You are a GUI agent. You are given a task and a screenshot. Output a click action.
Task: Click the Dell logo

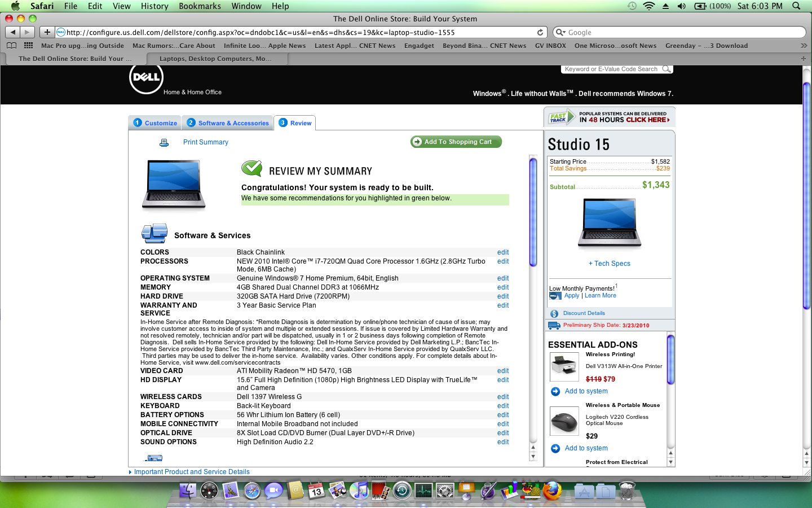click(x=146, y=78)
